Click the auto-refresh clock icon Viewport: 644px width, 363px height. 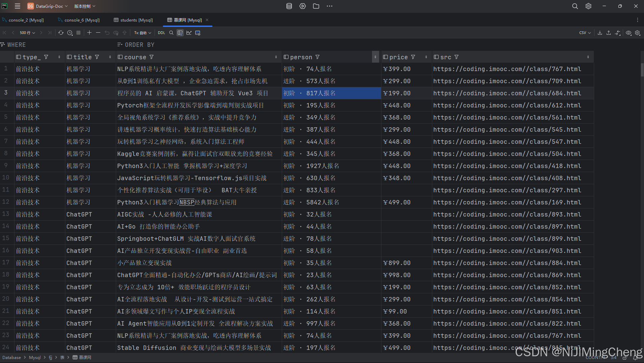[x=70, y=33]
